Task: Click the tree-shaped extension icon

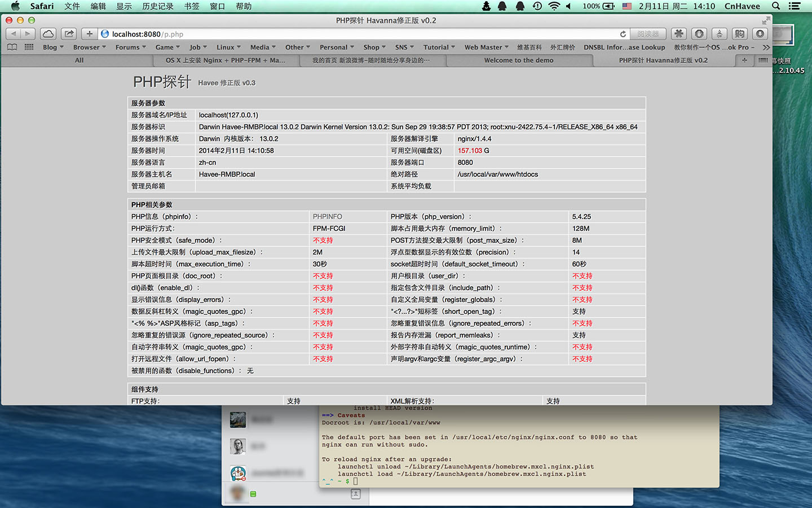Action: [x=720, y=34]
